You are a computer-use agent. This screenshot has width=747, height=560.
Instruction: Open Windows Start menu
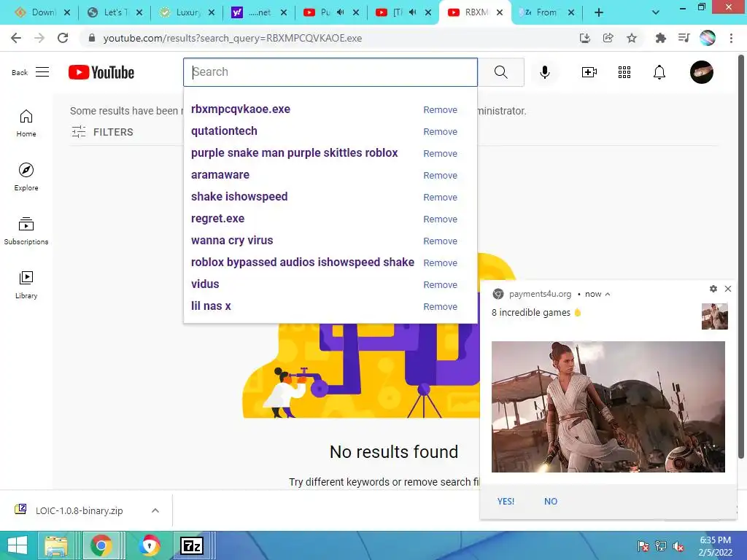18,545
